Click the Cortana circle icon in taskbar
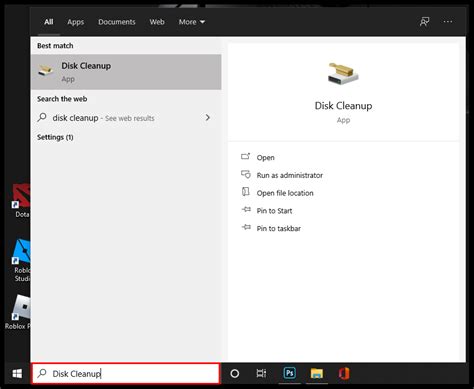Screen dimensions: 474x389 click(235, 374)
